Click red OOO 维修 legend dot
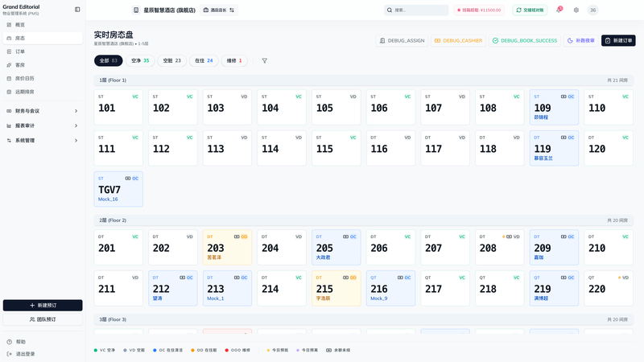Screen dimensions: 644x362 click(227, 351)
